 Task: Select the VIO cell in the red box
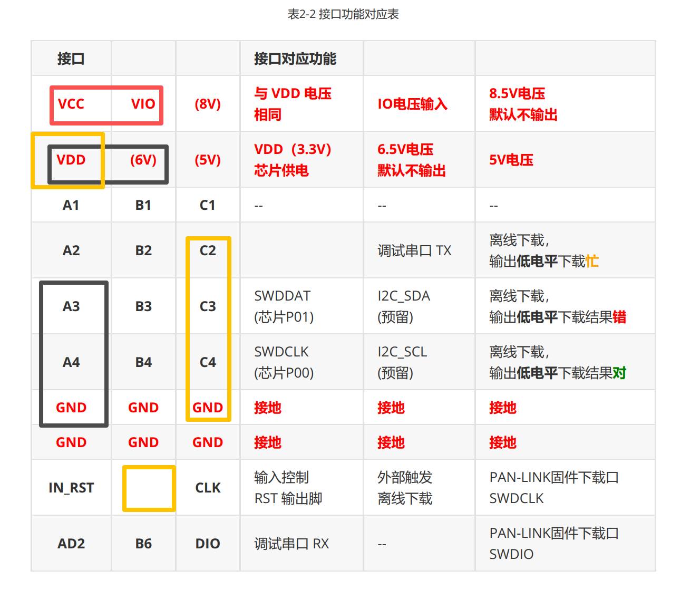[x=143, y=104]
